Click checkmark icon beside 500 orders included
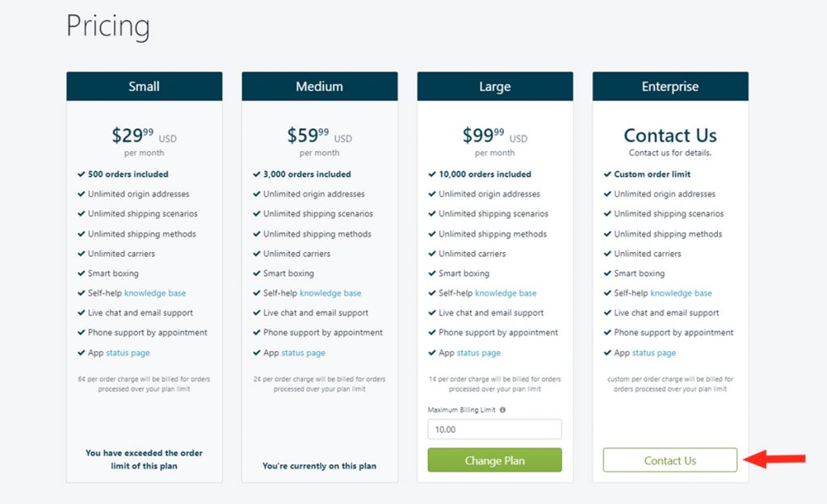This screenshot has height=504, width=827. [x=82, y=174]
